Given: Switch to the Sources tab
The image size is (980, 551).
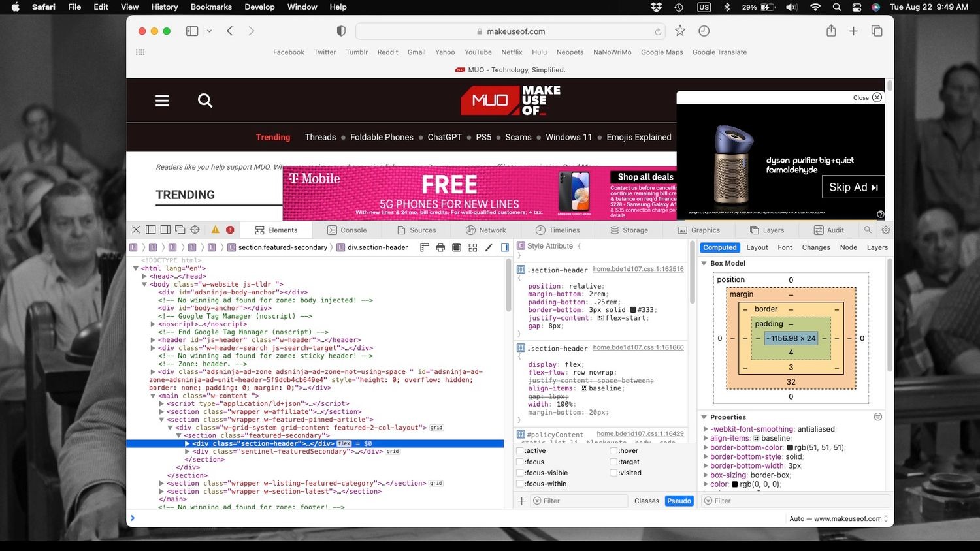Looking at the screenshot, I should [x=416, y=230].
